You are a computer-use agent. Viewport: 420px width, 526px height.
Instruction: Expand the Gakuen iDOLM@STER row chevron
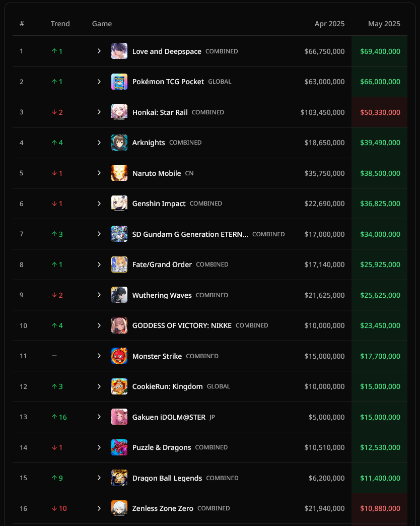(x=99, y=417)
